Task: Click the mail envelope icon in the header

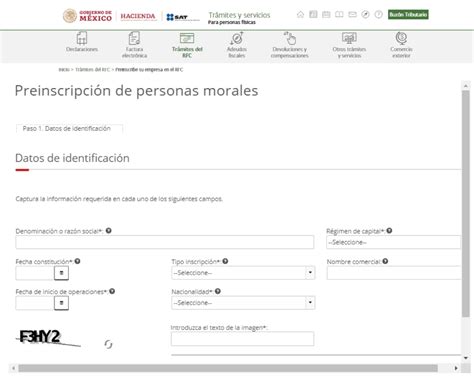Action: click(352, 14)
